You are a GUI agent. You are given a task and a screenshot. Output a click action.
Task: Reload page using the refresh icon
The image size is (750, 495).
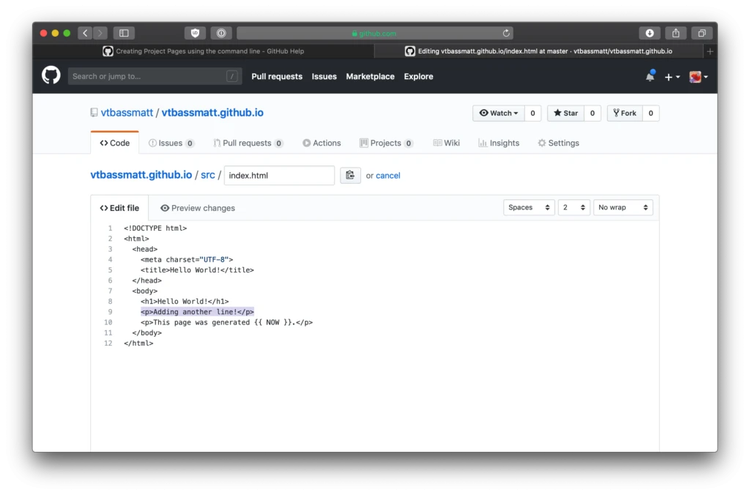506,33
